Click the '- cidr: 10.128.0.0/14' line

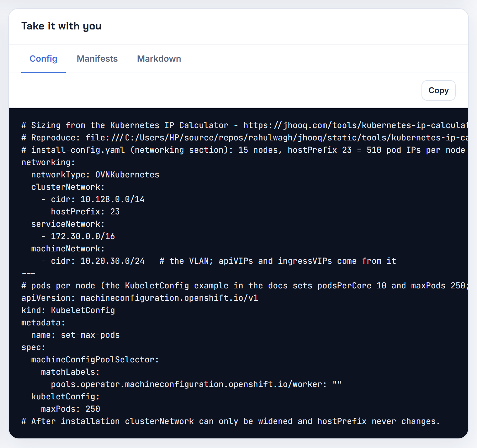click(x=93, y=199)
